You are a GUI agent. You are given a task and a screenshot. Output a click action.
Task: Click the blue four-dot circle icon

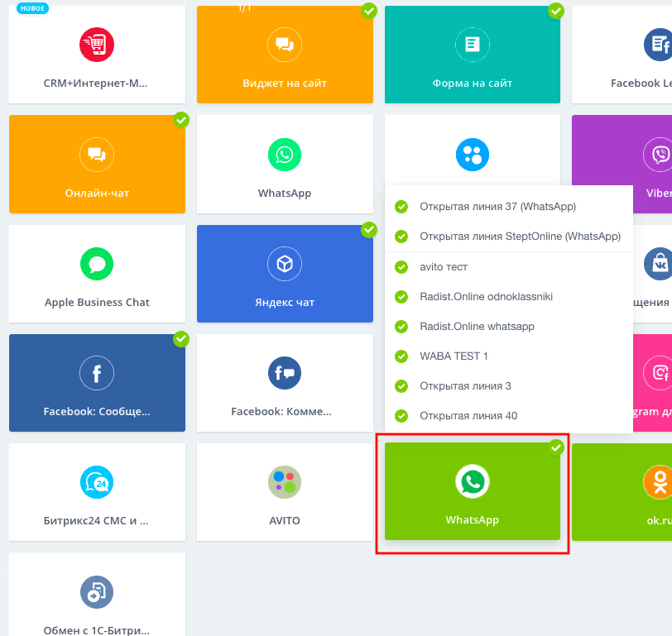point(473,155)
